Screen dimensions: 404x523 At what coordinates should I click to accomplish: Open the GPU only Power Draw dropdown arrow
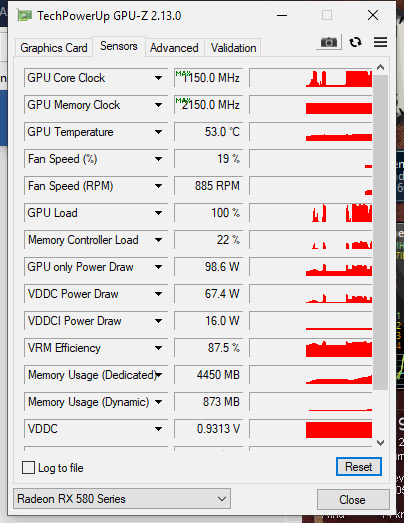(158, 267)
